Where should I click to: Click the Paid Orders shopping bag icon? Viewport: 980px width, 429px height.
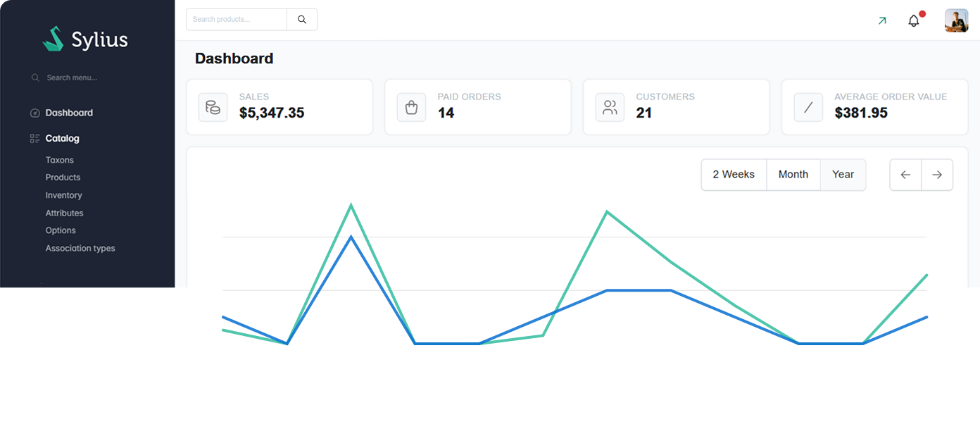411,106
